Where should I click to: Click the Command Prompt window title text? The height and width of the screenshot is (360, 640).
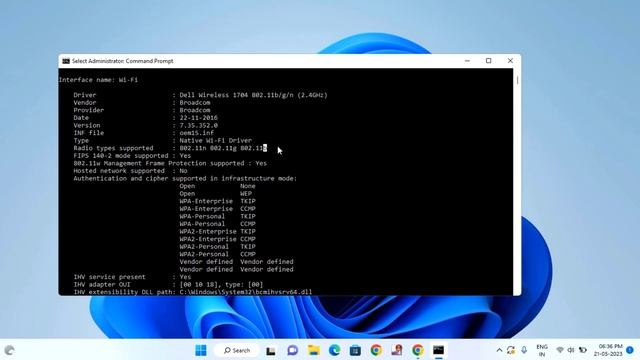click(122, 61)
